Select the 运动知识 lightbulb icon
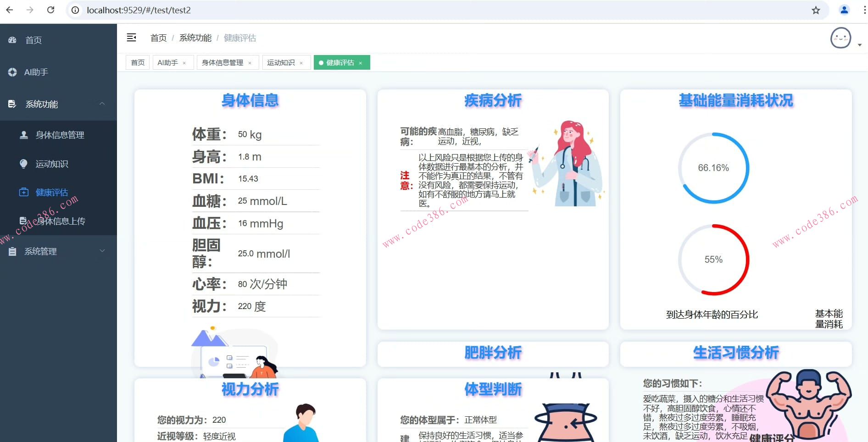The height and width of the screenshot is (442, 868). [23, 164]
